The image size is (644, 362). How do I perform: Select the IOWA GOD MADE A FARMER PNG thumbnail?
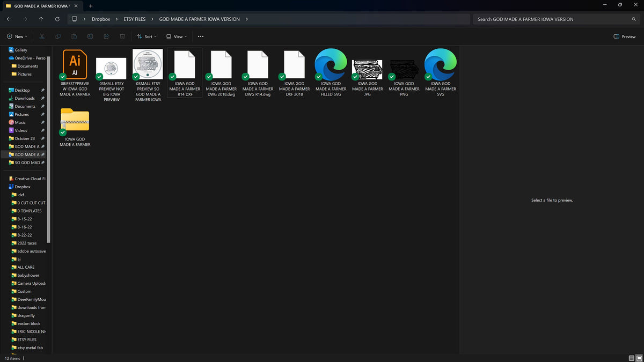(404, 73)
